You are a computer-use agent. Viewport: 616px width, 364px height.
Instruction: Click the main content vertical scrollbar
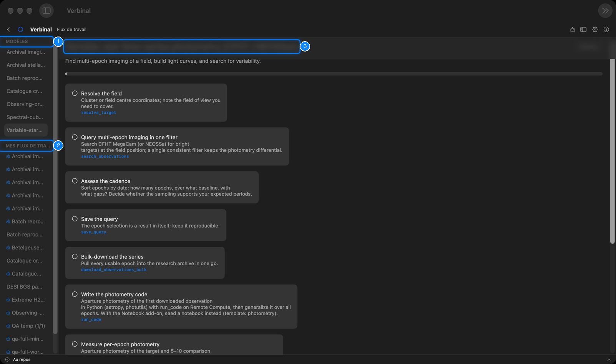613,151
